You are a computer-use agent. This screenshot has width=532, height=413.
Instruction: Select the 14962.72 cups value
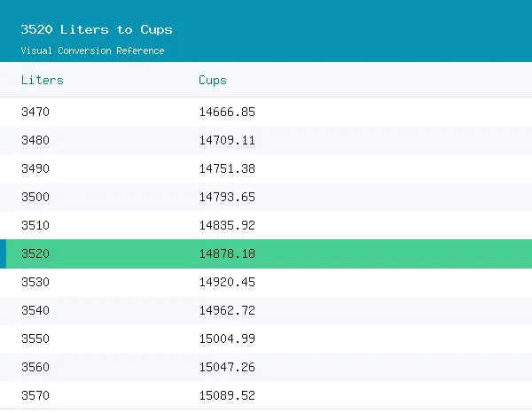point(227,310)
